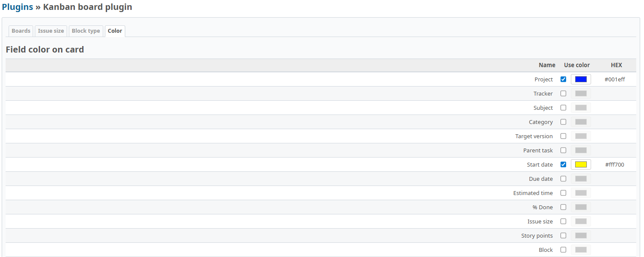
Task: Click the Color tab
Action: tap(115, 31)
